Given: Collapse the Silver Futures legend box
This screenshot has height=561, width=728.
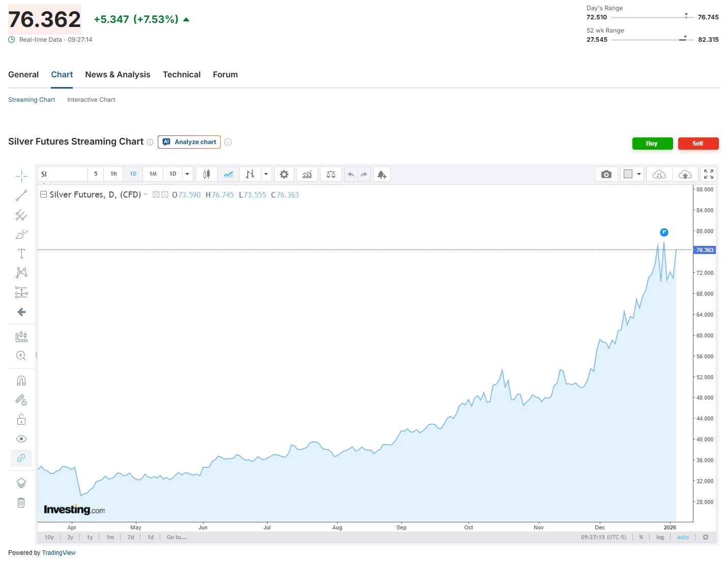Looking at the screenshot, I should [44, 194].
